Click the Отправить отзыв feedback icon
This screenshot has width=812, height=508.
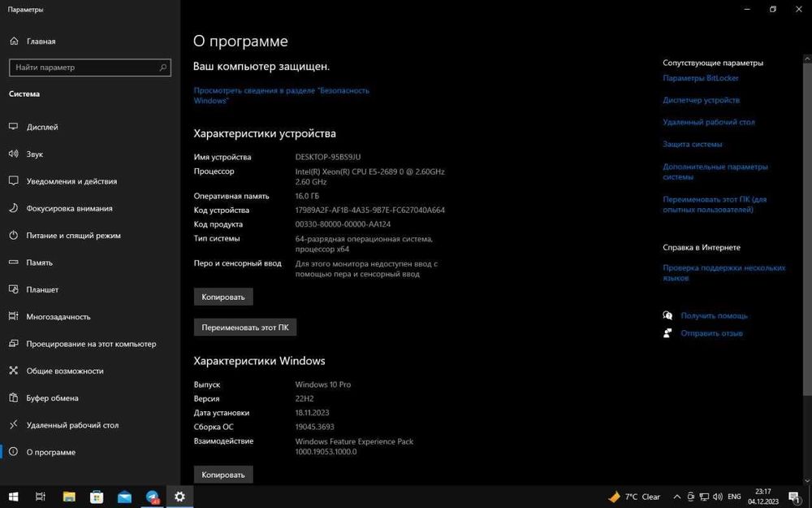click(667, 332)
